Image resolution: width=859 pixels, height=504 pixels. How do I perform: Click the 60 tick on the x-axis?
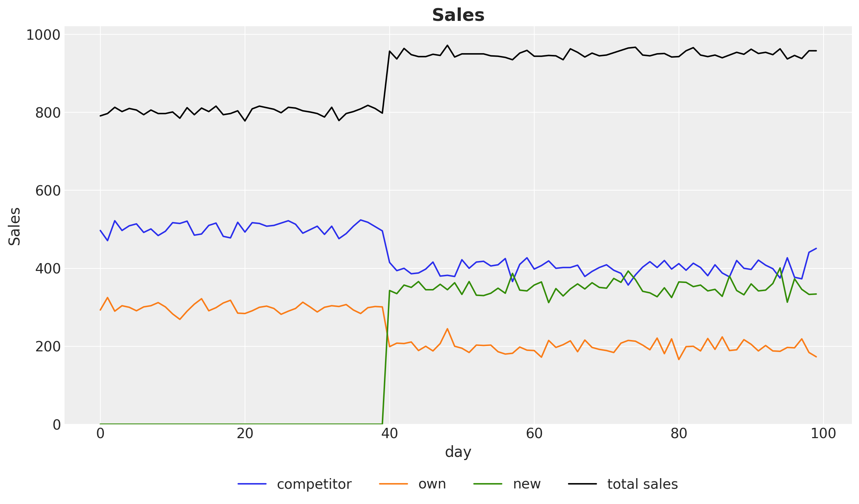534,434
